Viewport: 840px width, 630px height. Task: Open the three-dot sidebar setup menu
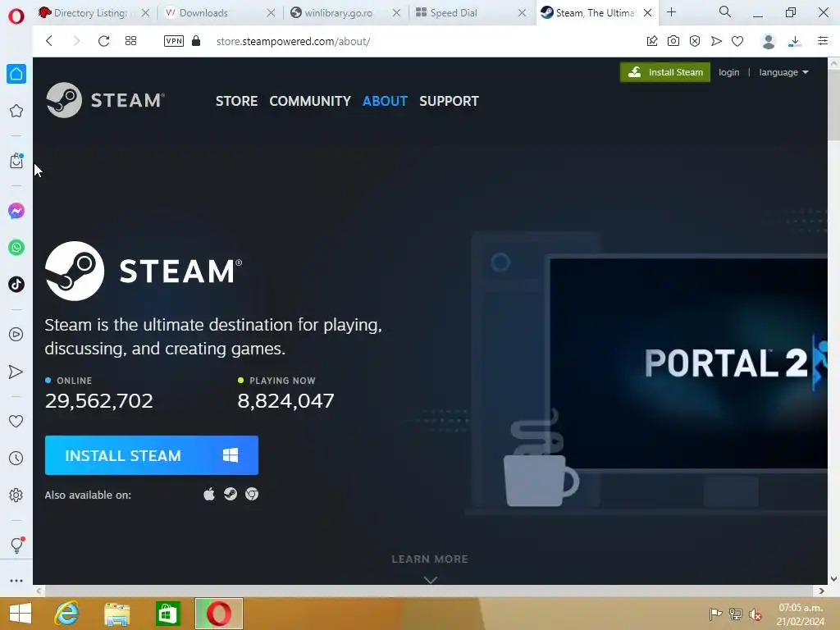coord(16,581)
